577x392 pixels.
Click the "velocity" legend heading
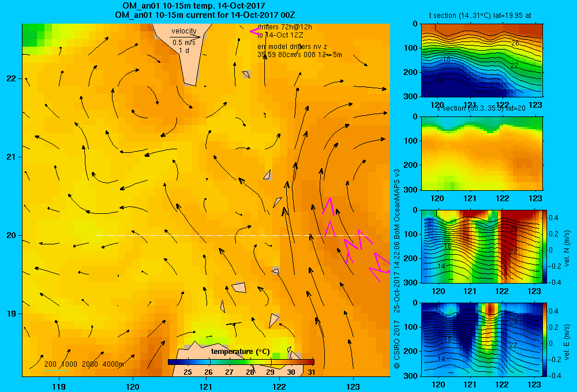tap(184, 31)
